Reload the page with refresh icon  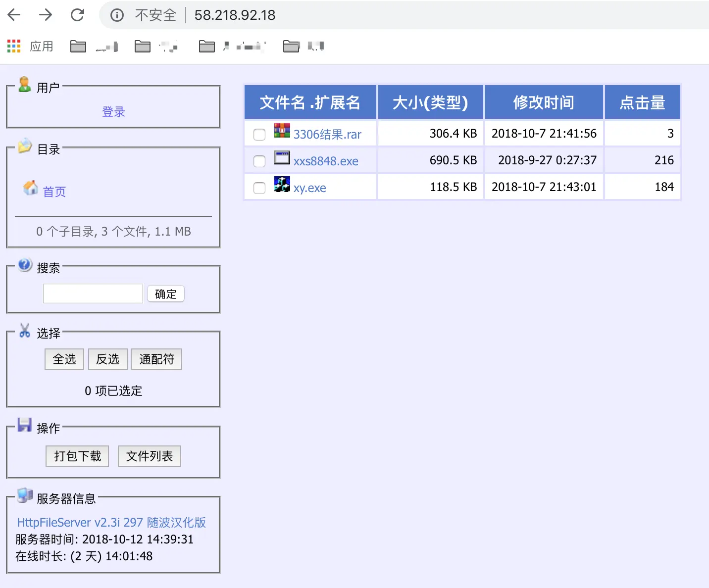click(77, 15)
